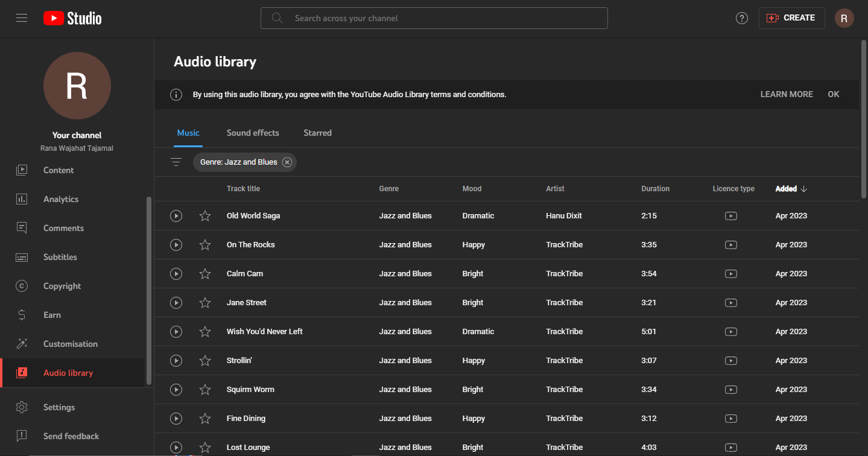Play the track Jane Street
868x456 pixels.
(x=176, y=303)
